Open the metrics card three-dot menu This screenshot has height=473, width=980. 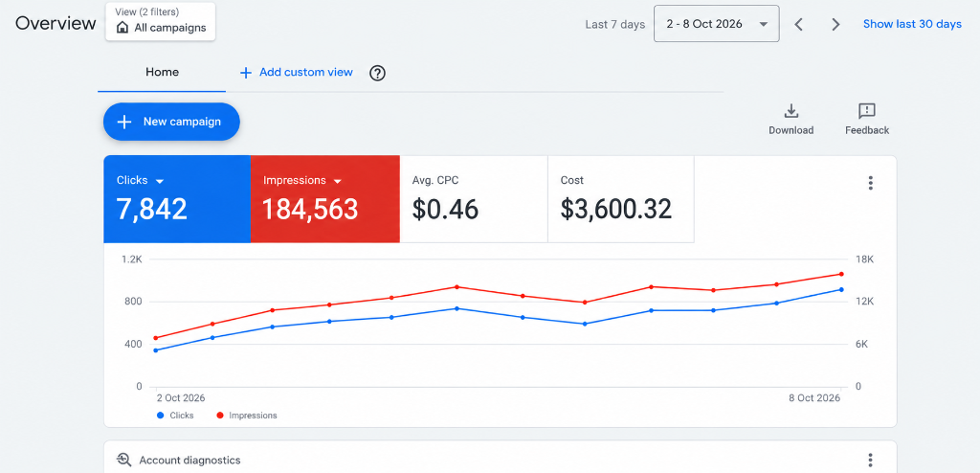coord(870,183)
